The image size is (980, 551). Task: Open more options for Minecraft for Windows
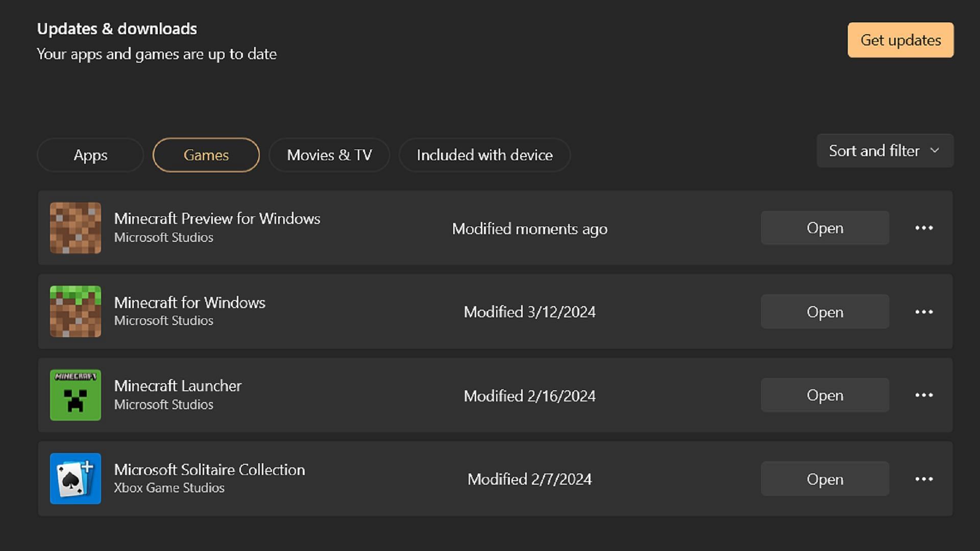(924, 312)
